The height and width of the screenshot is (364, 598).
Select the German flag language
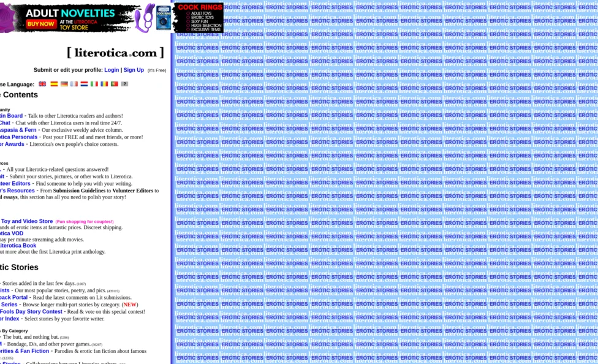[64, 84]
